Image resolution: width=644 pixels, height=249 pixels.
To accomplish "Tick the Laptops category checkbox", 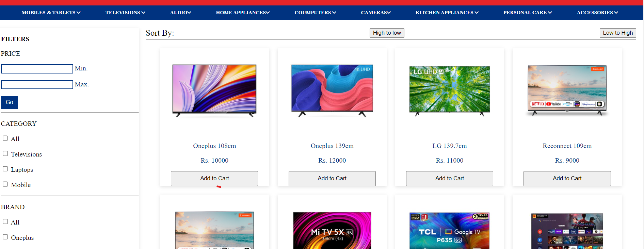I will [5, 169].
